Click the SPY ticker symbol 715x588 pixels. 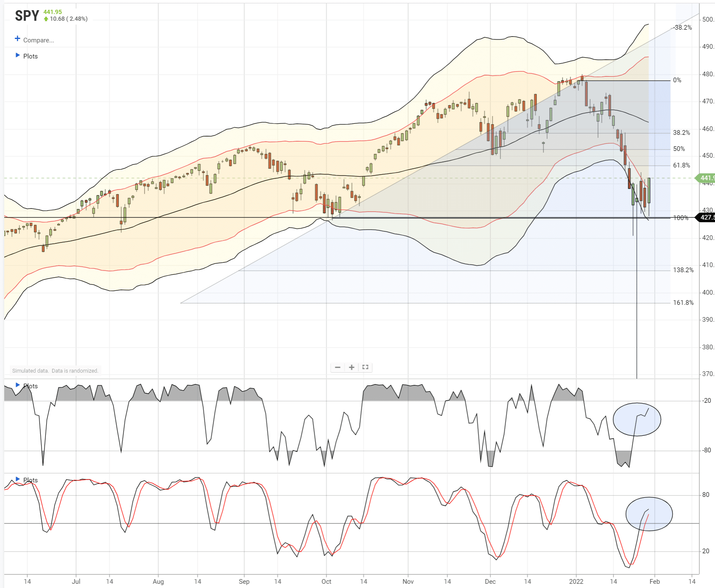click(27, 16)
